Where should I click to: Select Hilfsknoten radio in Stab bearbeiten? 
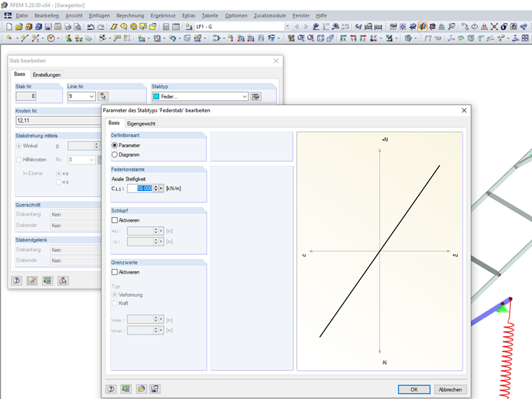19,160
